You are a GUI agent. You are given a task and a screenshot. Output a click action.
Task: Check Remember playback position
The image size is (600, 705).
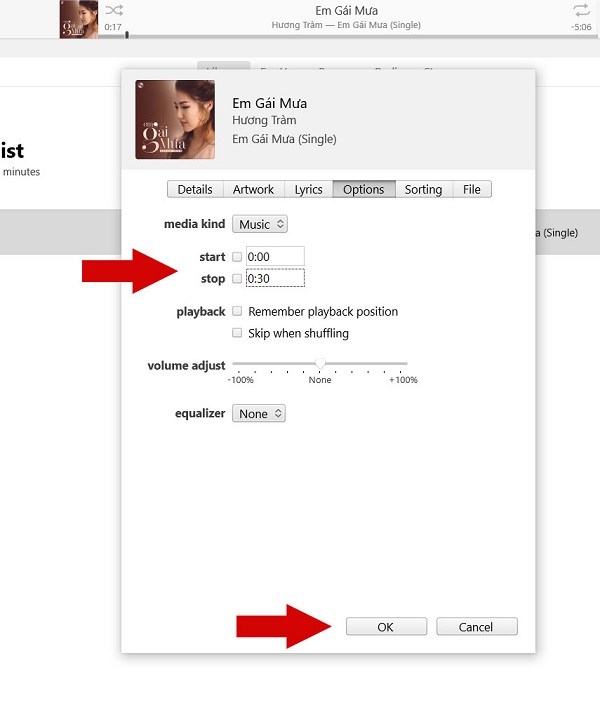tap(237, 312)
